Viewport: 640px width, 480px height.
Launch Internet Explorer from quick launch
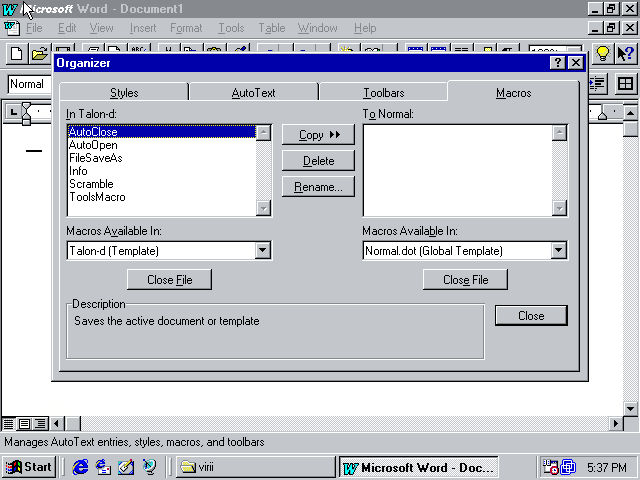point(80,467)
